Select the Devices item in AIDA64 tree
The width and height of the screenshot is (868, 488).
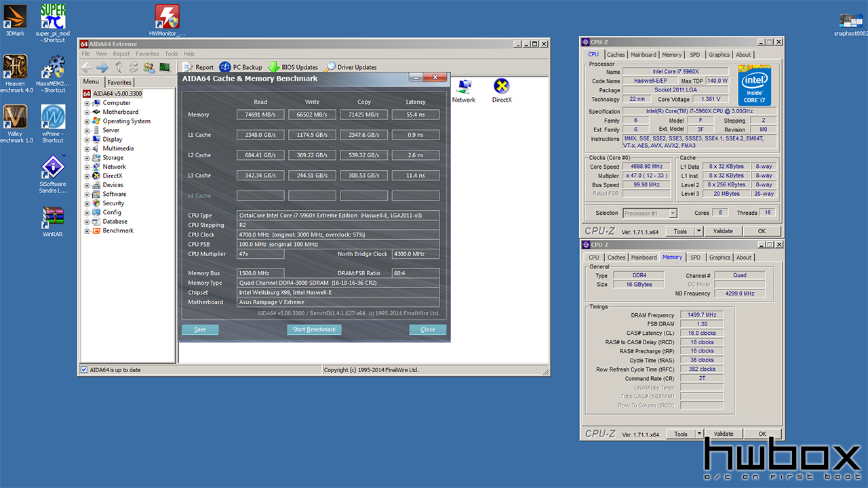tap(113, 185)
